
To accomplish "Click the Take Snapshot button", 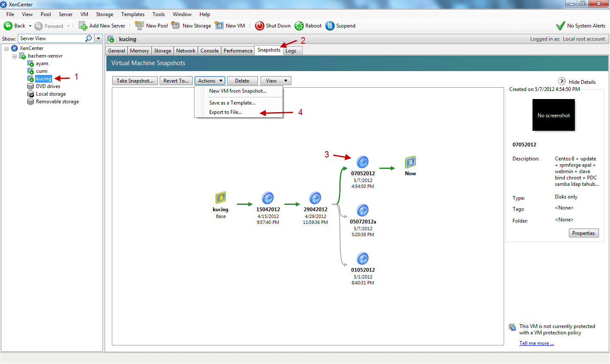I will pos(135,81).
